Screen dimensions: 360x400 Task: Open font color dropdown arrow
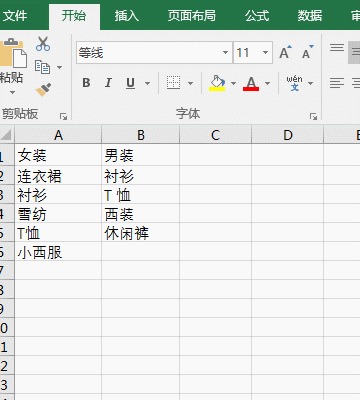coord(267,83)
